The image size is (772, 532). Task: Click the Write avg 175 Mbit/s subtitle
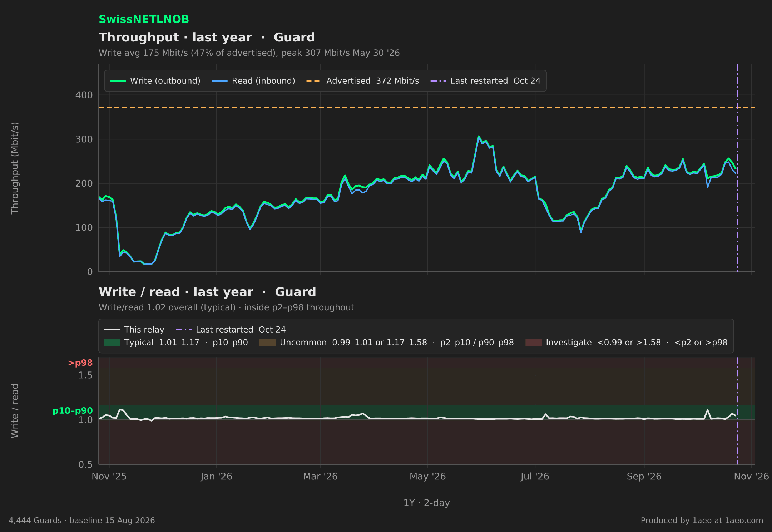coord(249,53)
